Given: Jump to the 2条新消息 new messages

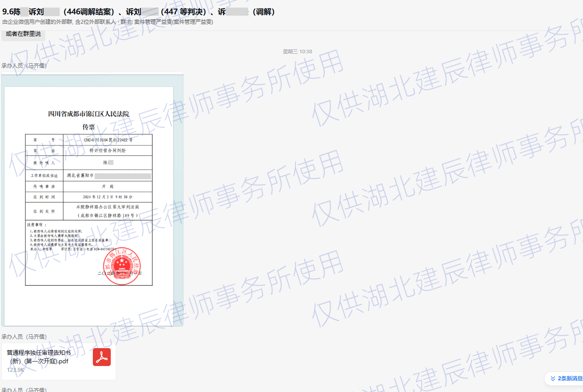Looking at the screenshot, I should point(566,379).
